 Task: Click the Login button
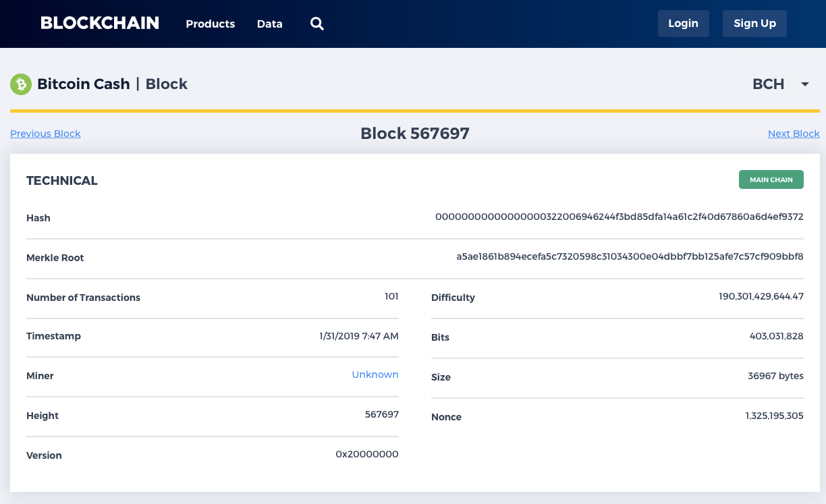(683, 23)
